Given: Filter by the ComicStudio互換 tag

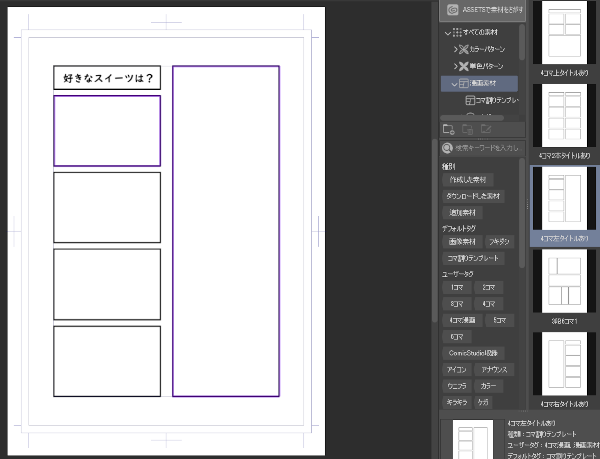Looking at the screenshot, I should coord(473,353).
